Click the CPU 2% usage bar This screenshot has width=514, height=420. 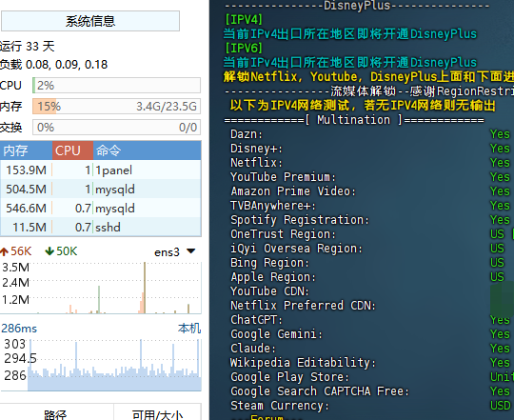tap(116, 86)
